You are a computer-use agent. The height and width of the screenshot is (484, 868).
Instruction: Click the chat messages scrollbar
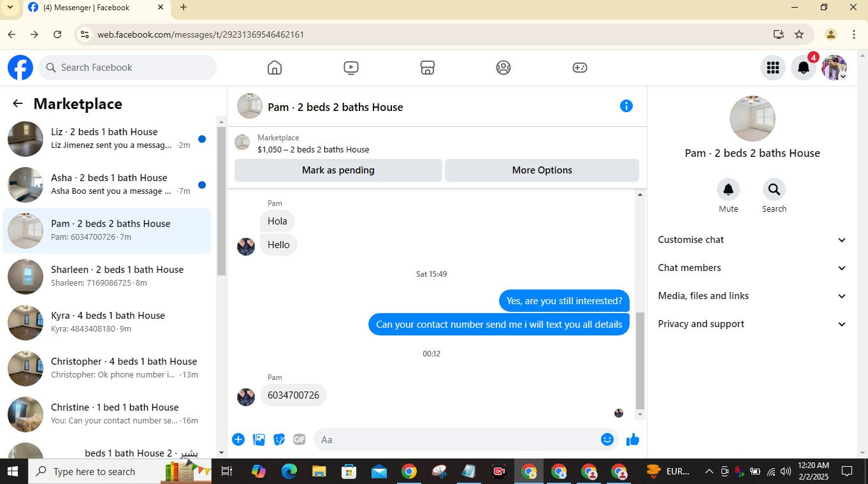640,360
